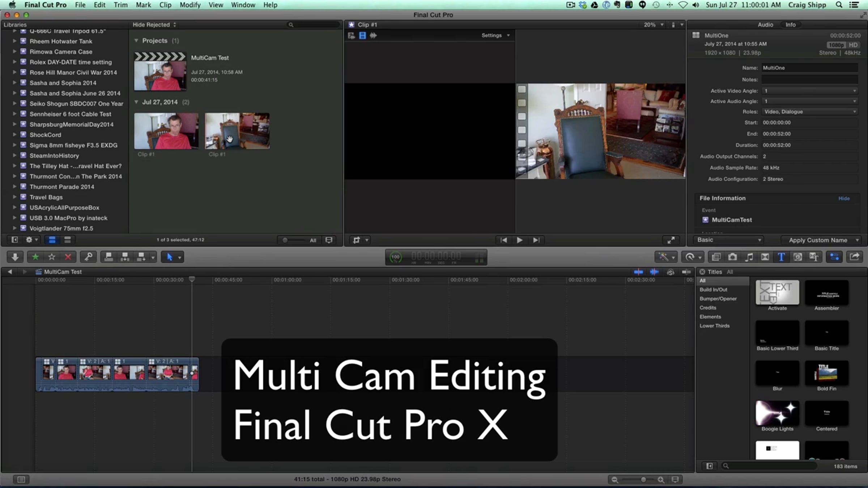Viewport: 868px width, 488px height.
Task: Open browser action gear menu
Action: [31, 240]
